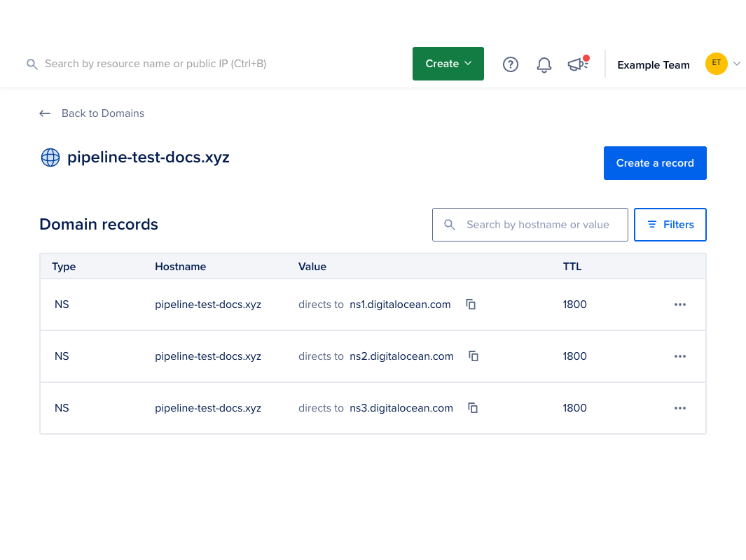746x560 pixels.
Task: Open the more options menu for the ns3 record
Action: point(680,408)
